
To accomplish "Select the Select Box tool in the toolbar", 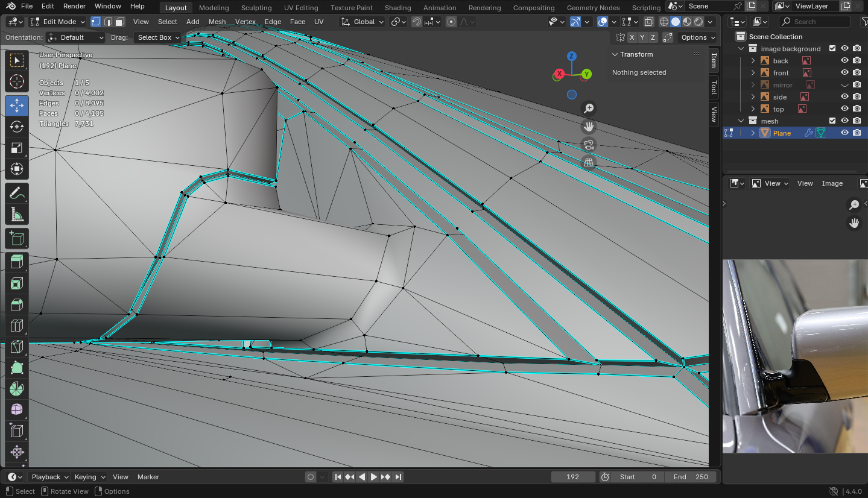I will [x=17, y=60].
